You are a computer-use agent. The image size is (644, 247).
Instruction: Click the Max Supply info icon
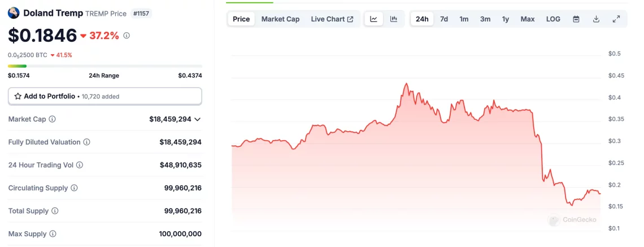point(53,234)
